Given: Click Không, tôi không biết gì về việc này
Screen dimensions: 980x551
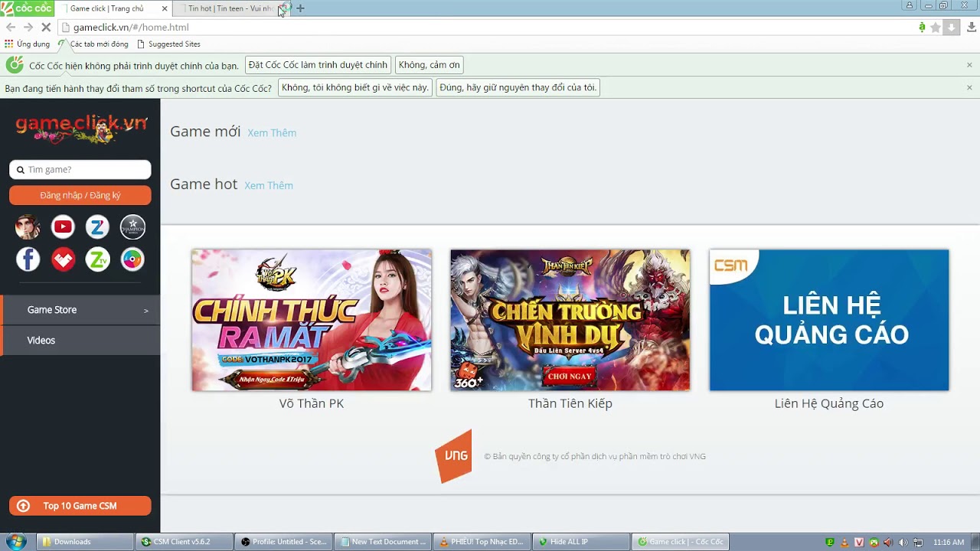Looking at the screenshot, I should [355, 87].
